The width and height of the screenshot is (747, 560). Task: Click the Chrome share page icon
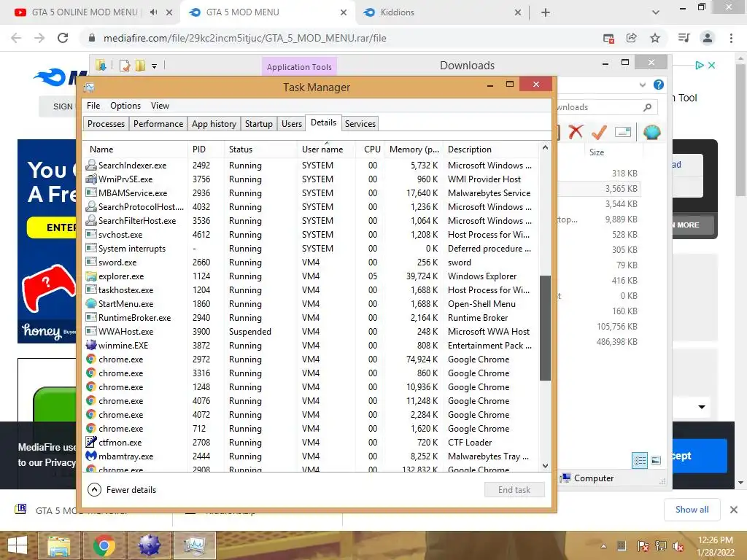coord(631,38)
